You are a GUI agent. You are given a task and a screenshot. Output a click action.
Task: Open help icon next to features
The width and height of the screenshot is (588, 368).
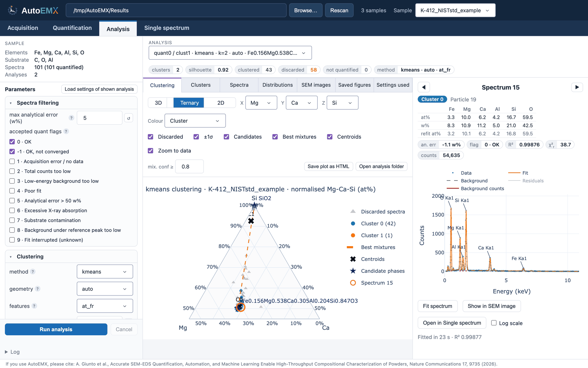pyautogui.click(x=34, y=306)
